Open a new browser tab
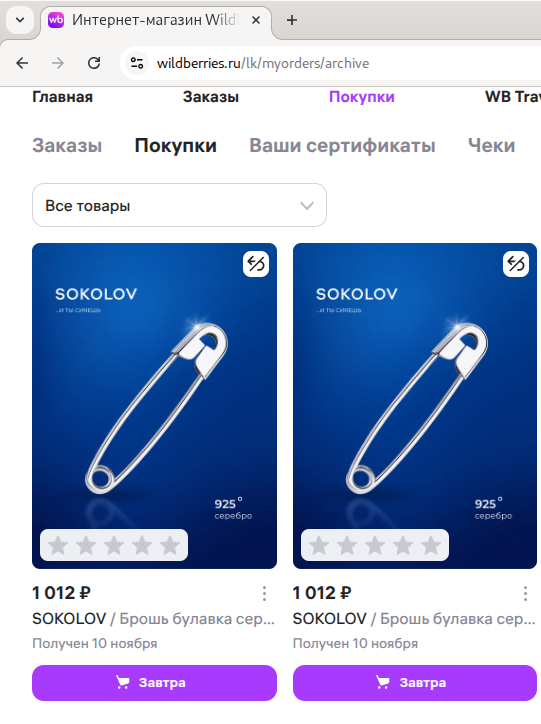541x724 pixels. pyautogui.click(x=292, y=20)
